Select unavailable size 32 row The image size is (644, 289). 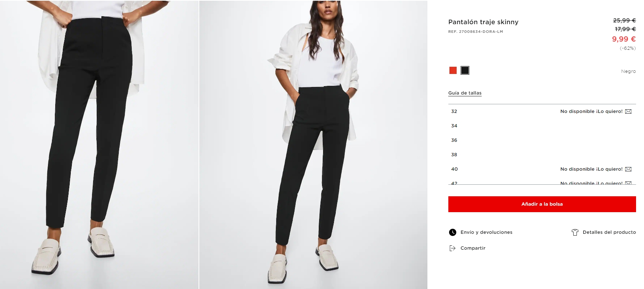click(x=542, y=111)
